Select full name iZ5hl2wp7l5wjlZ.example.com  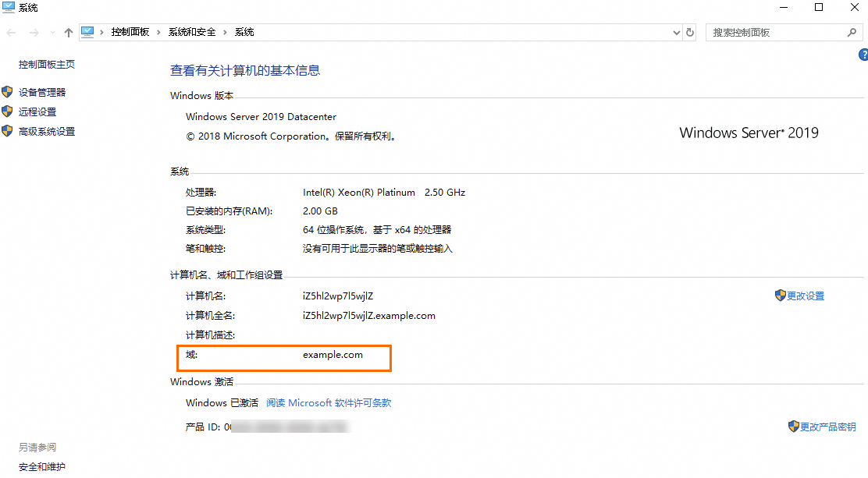[x=368, y=316]
